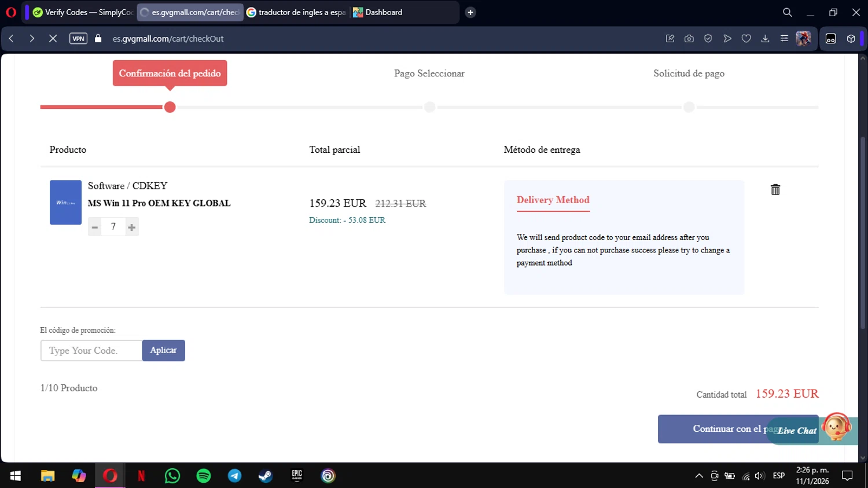The width and height of the screenshot is (868, 488).
Task: Open Opera main menu logo
Action: [x=11, y=12]
